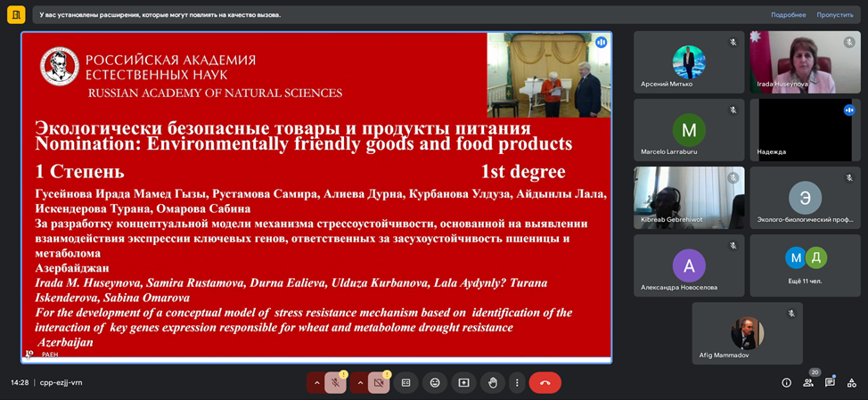This screenshot has height=400, width=868.
Task: Turn on the camera button
Action: click(379, 382)
